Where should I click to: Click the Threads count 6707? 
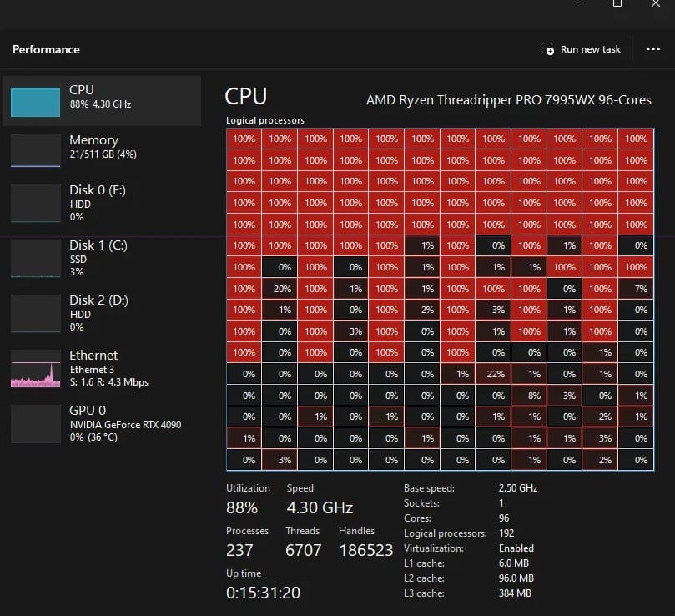tap(303, 550)
